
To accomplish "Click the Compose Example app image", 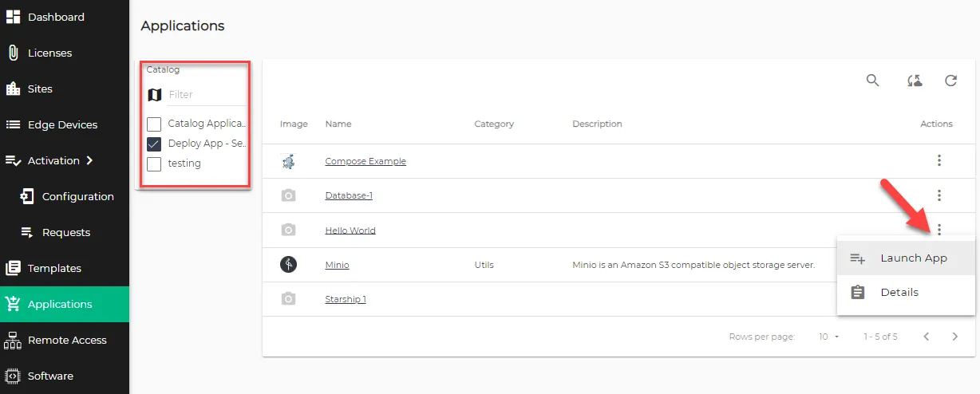I will point(289,161).
